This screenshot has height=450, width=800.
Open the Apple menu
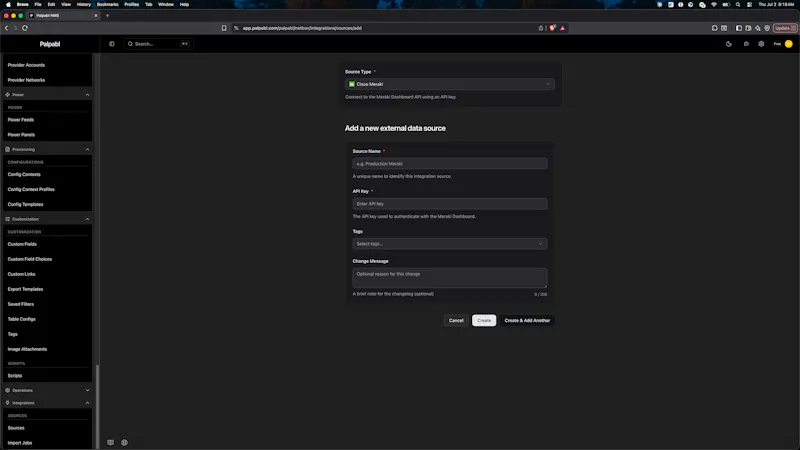point(8,5)
